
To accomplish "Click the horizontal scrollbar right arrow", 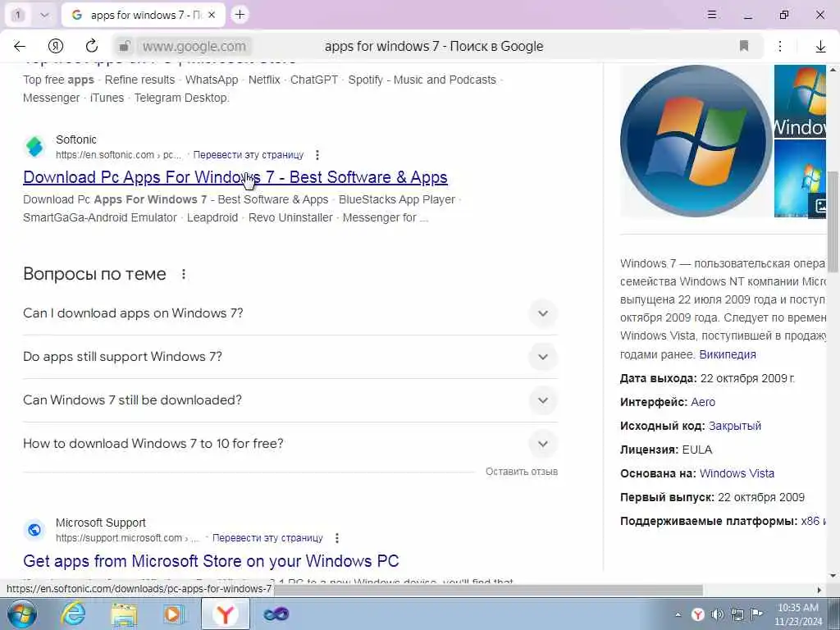I will click(819, 590).
